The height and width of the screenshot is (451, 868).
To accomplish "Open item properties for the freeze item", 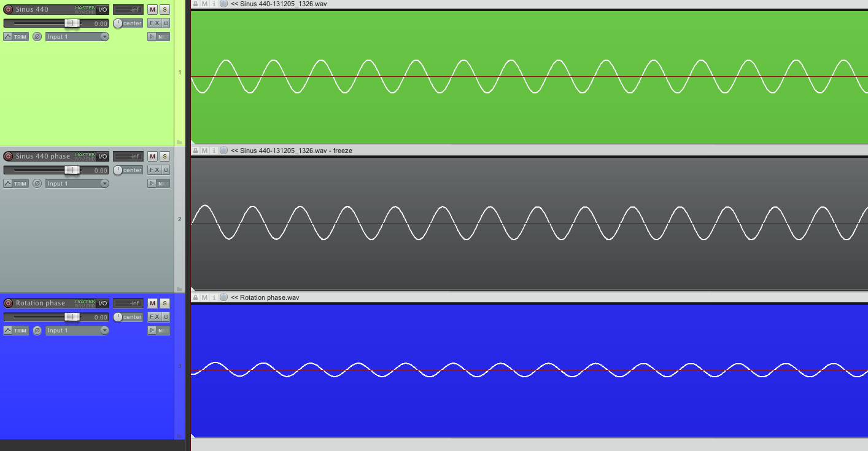I will pos(214,151).
